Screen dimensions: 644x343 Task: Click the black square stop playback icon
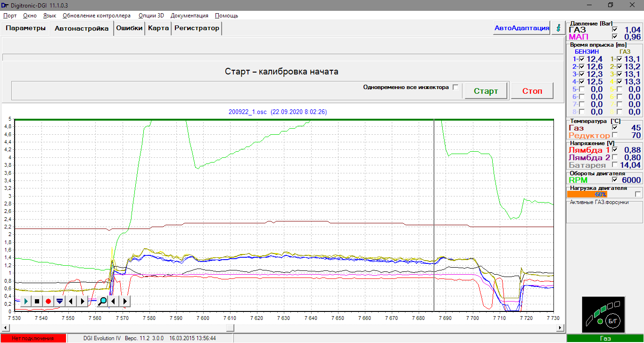pos(37,301)
